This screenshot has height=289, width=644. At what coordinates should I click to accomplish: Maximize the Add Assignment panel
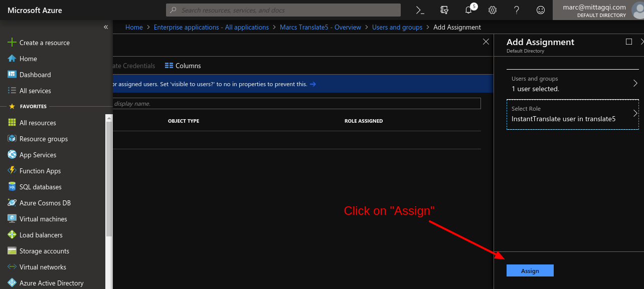[x=629, y=42]
